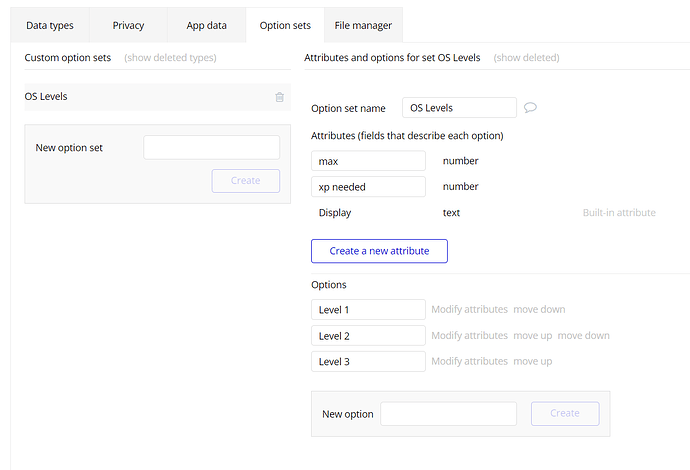Screen dimensions: 690x470
Task: Select OS Levels in custom option sets
Action: tap(46, 96)
